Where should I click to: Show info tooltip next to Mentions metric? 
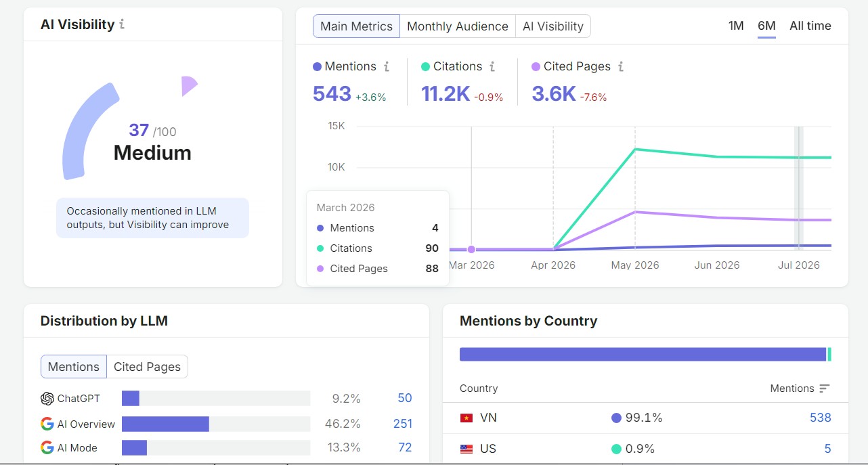coord(387,66)
